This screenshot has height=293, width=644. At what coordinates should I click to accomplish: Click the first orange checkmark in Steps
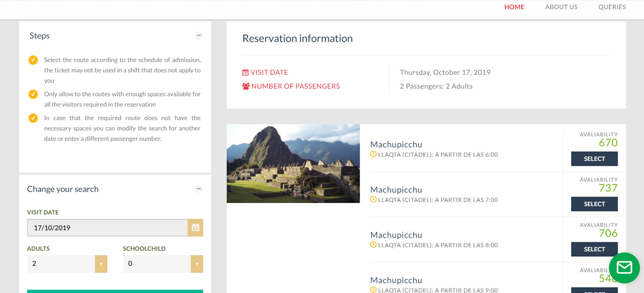coord(33,60)
